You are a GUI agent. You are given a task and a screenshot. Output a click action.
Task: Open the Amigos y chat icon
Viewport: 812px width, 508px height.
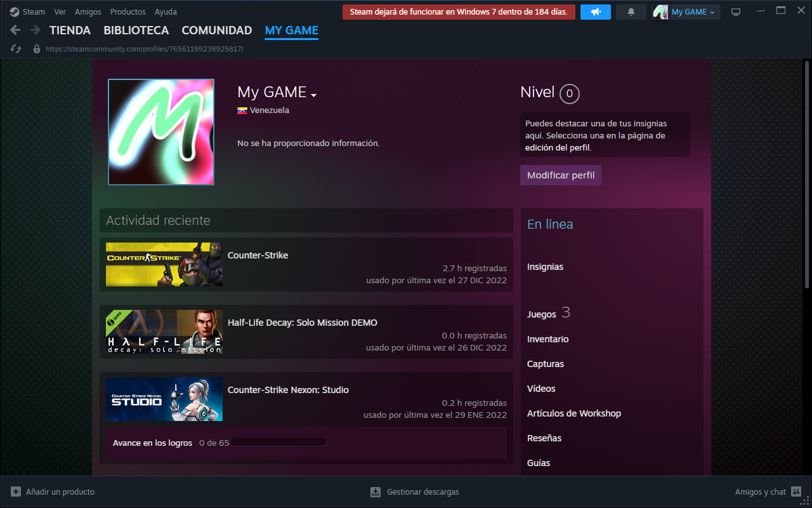796,491
